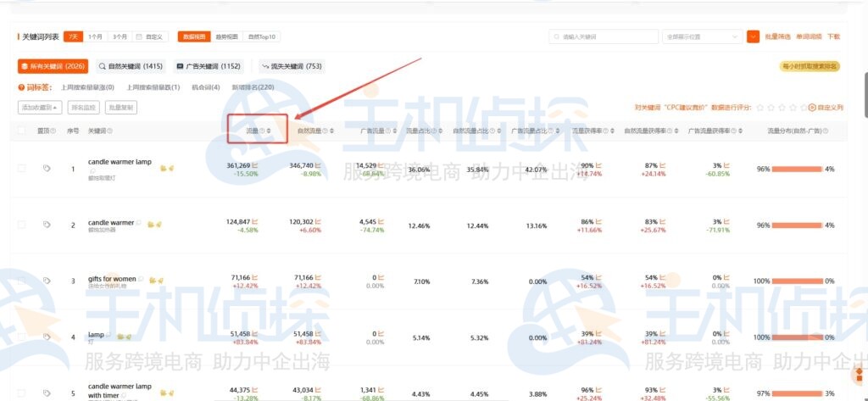Click page vertical scrollbar thumb
The height and width of the screenshot is (401, 868).
[865, 94]
